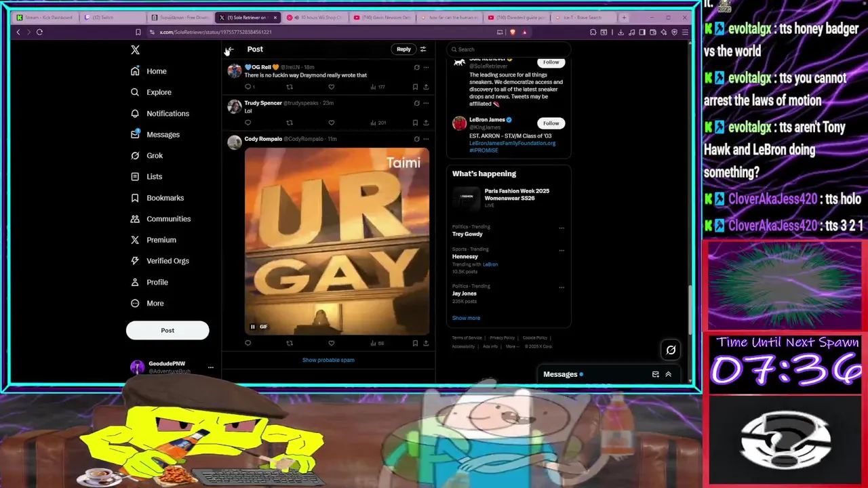The image size is (868, 488).
Task: Go to Home in sidebar
Action: coord(148,71)
